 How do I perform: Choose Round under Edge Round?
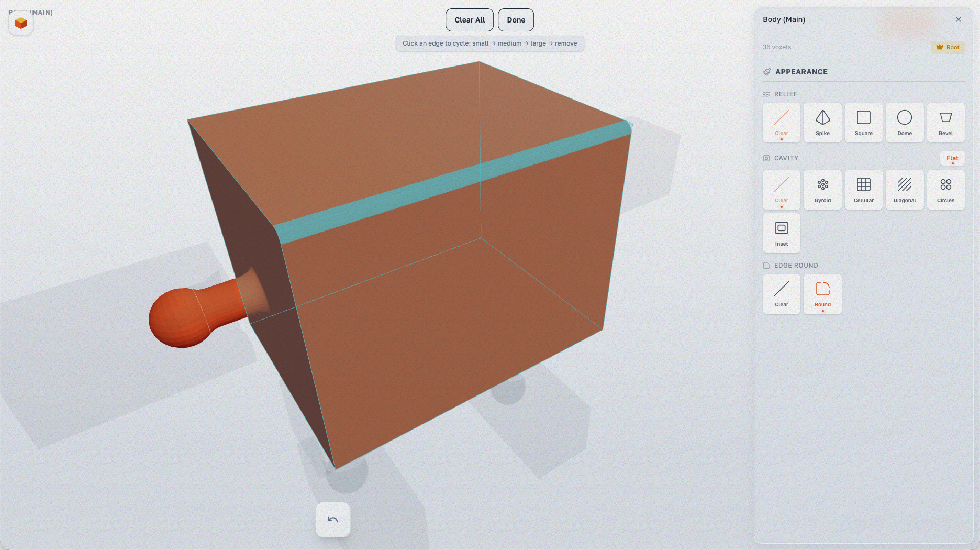822,294
